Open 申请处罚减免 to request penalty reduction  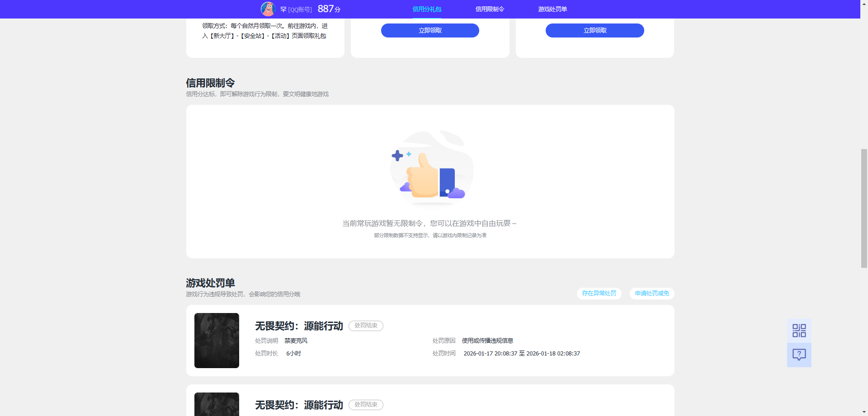coord(651,293)
